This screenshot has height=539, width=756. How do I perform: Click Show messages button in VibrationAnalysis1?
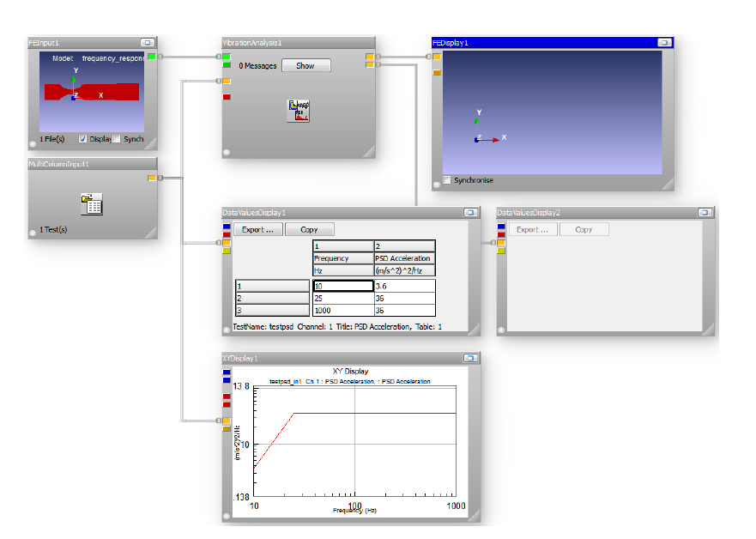click(306, 65)
